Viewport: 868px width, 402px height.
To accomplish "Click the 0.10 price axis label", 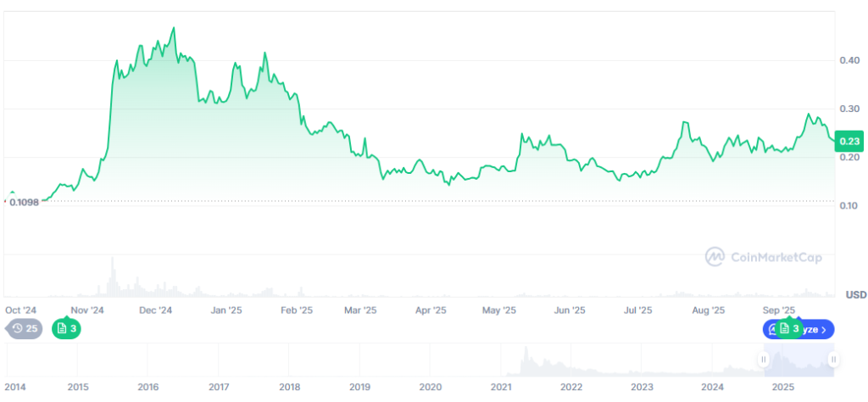I will coord(848,206).
